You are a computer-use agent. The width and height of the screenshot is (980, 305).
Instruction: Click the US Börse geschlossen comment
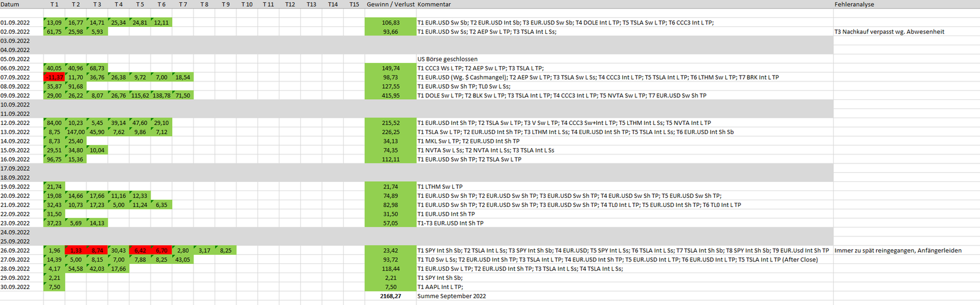point(447,59)
